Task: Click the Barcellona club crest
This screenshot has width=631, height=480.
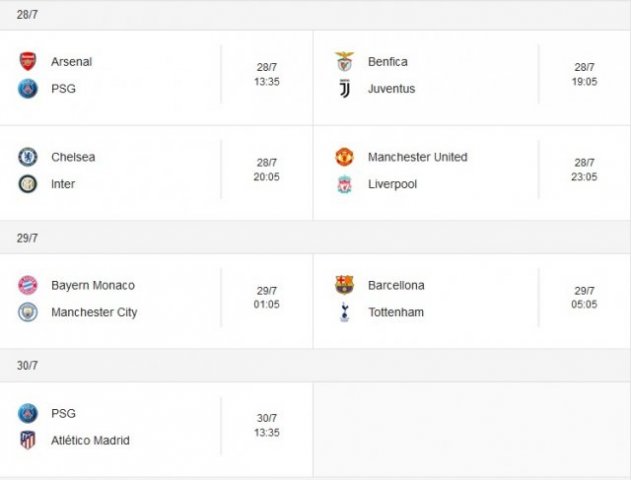Action: (x=344, y=285)
